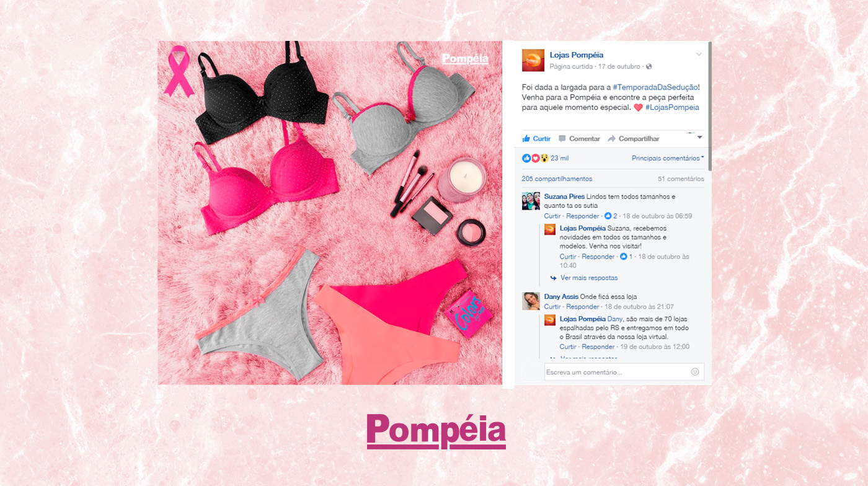The image size is (868, 486).
Task: Open the #TemporadaDaSedução hashtag link
Action: coord(655,87)
